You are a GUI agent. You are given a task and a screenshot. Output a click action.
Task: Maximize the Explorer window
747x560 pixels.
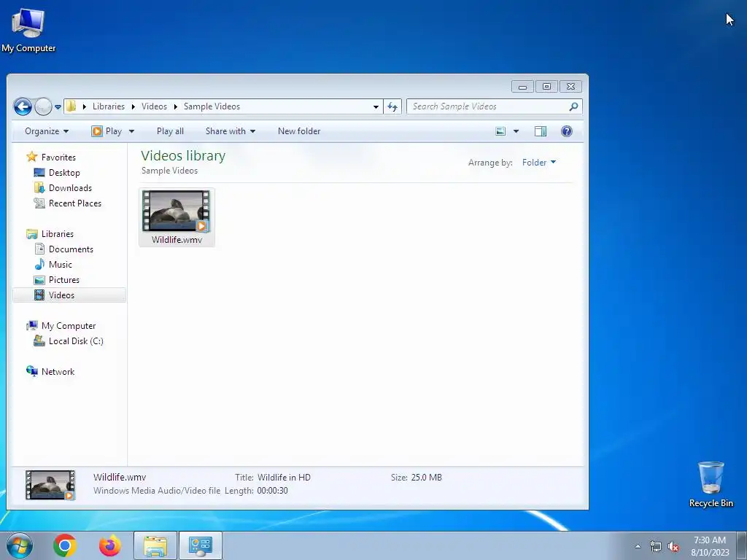(x=546, y=87)
